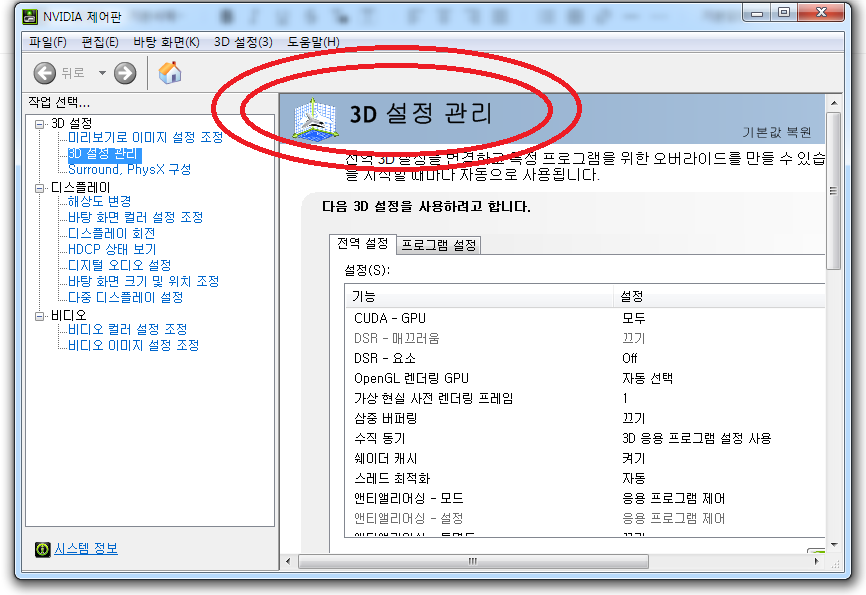This screenshot has height=595, width=866.
Task: Open HDCP 상태 보기
Action: tap(112, 249)
